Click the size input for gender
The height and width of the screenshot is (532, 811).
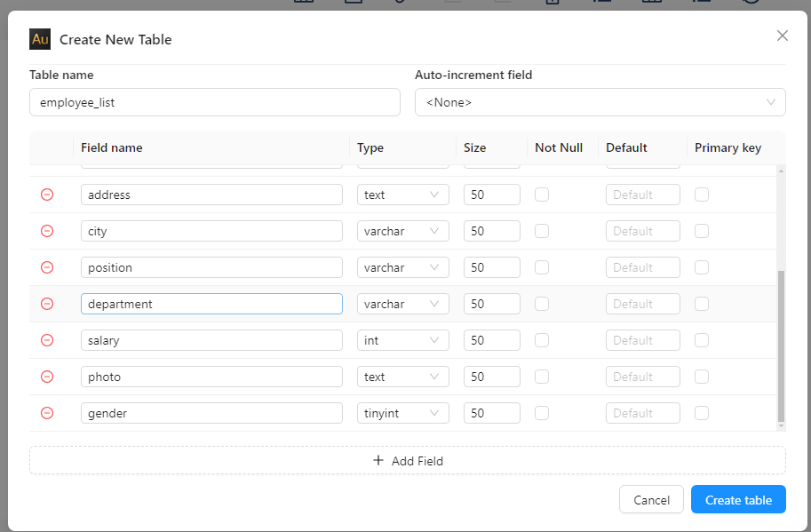(492, 413)
